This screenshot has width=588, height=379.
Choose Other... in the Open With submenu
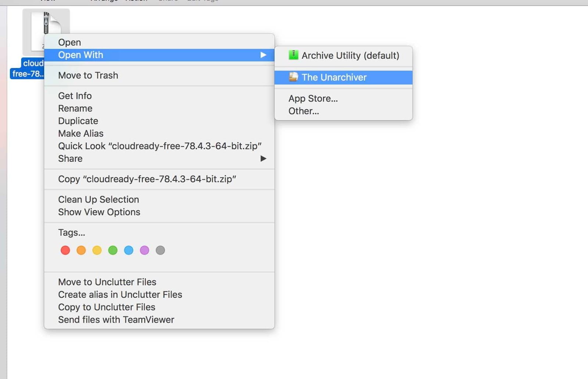pos(303,111)
